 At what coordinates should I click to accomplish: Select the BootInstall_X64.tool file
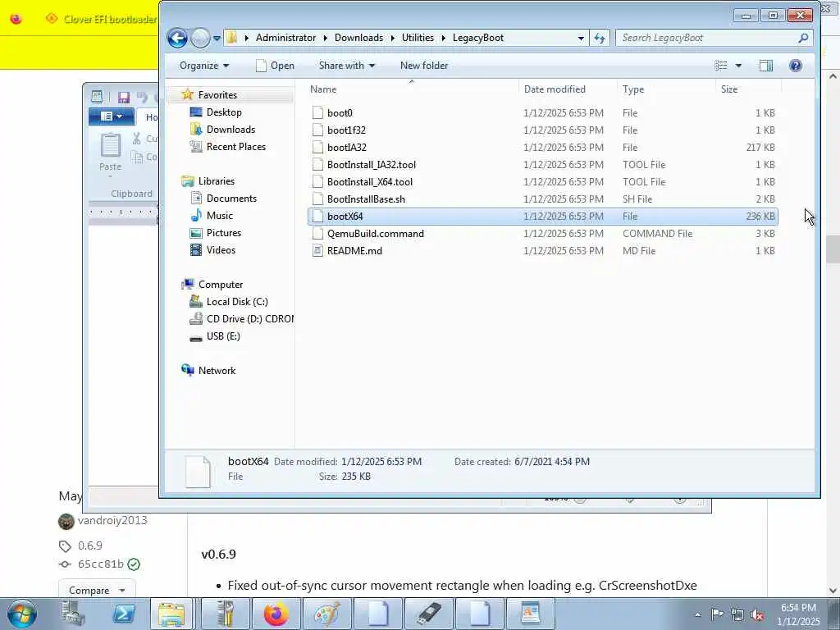pyautogui.click(x=542, y=181)
